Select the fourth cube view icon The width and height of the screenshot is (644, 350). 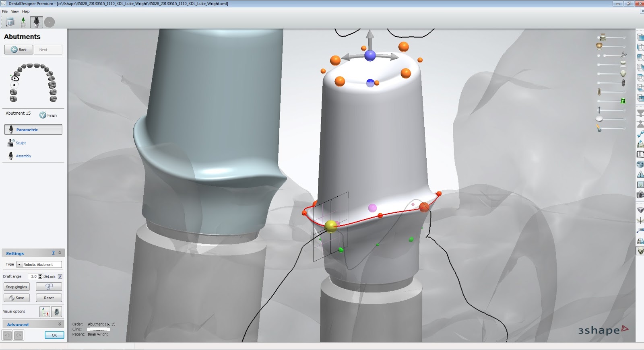pyautogui.click(x=640, y=68)
